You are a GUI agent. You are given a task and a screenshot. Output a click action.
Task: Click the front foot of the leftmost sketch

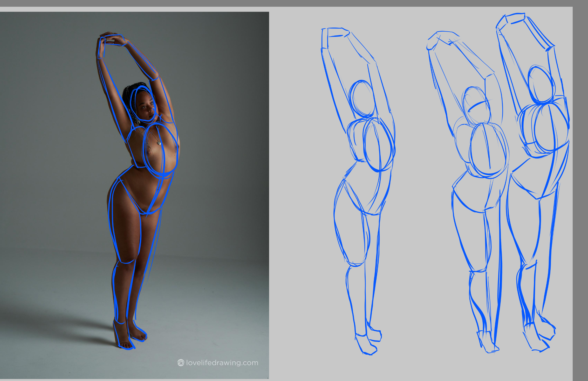(x=366, y=345)
